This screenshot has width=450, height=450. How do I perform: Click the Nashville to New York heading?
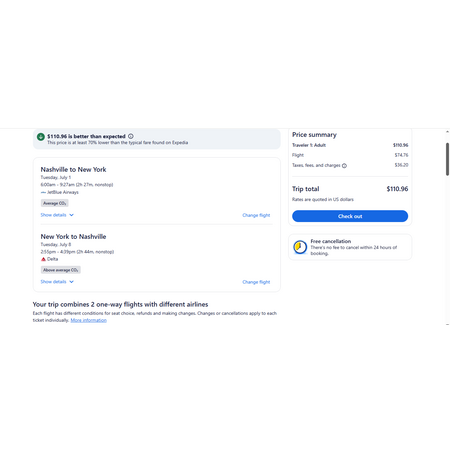pos(73,169)
